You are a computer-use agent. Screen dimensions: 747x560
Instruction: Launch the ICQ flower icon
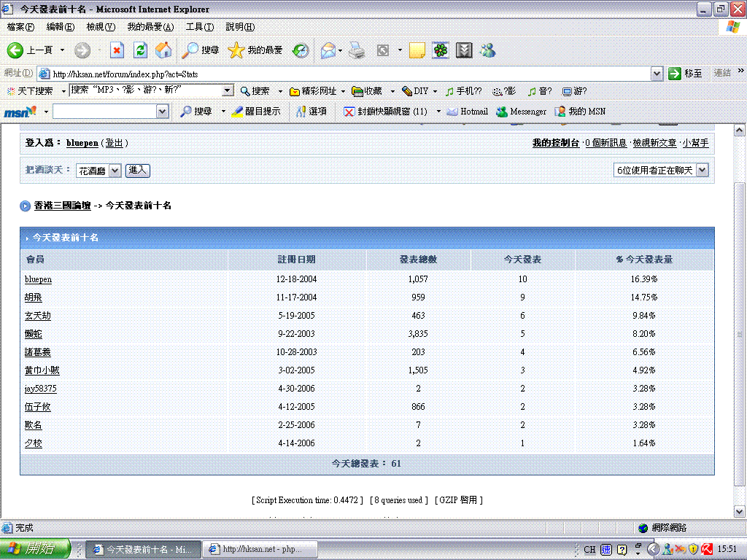[441, 50]
